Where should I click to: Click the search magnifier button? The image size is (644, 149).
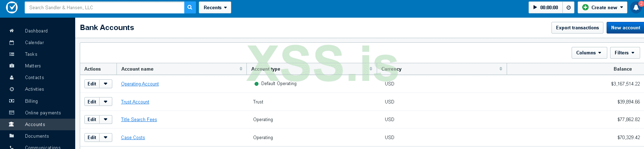coord(190,7)
